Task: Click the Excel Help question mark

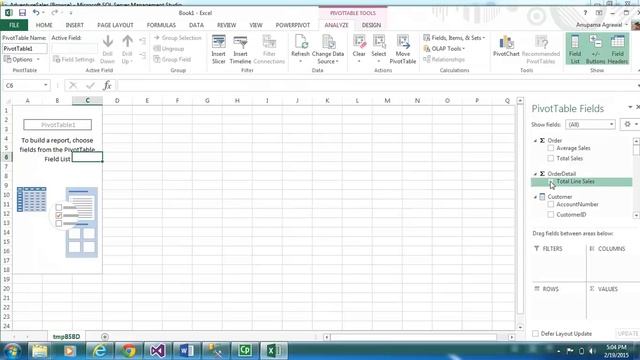Action: [585, 13]
